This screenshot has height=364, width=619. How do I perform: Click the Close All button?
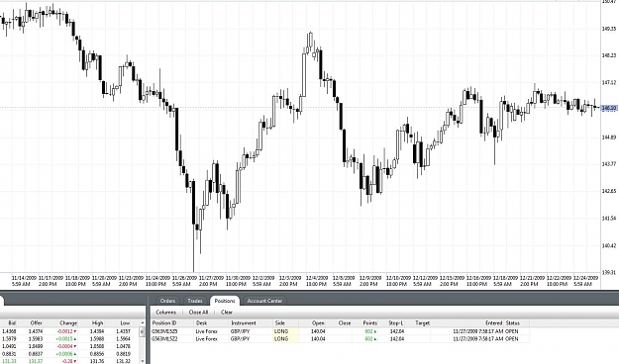coord(198,313)
